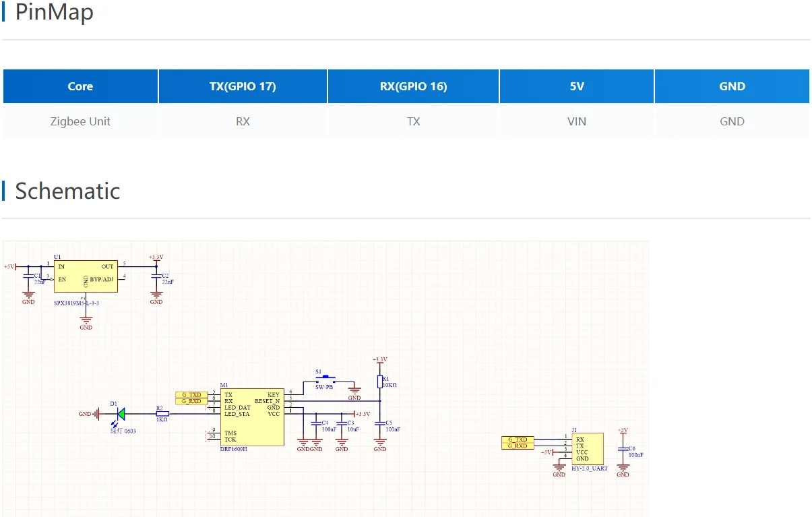Select the Core column header
This screenshot has height=517, width=812.
(x=80, y=86)
